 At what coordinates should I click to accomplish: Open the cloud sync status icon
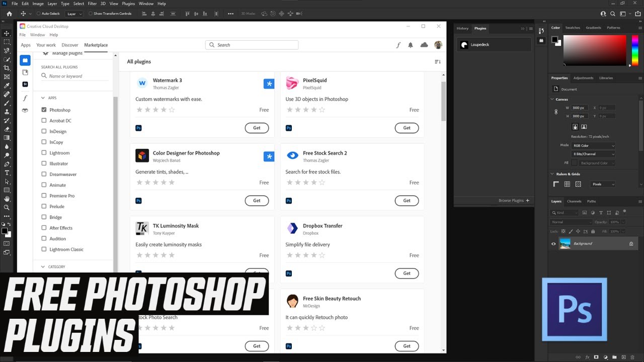point(424,45)
